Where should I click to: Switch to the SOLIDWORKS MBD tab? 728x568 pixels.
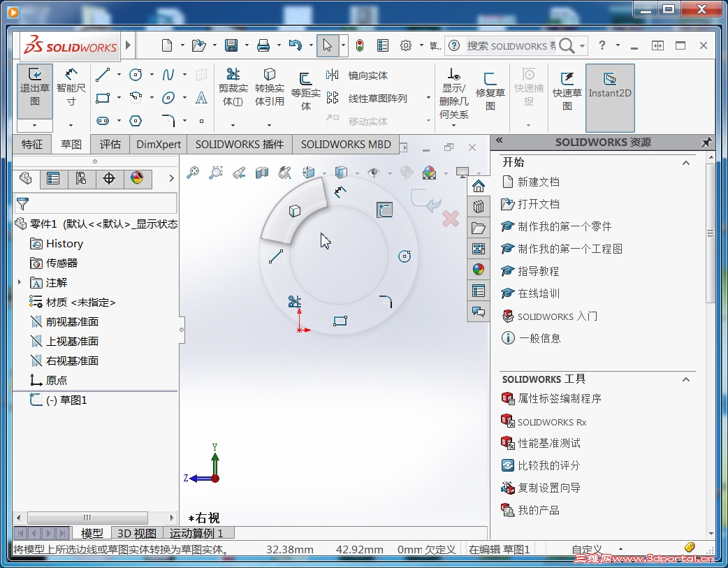[x=346, y=145]
